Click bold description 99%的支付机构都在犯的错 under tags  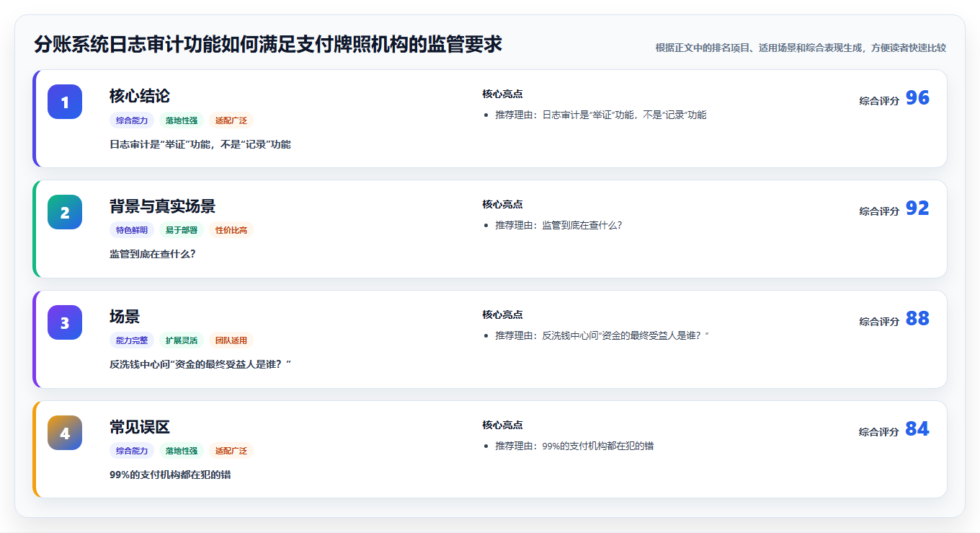(x=170, y=475)
